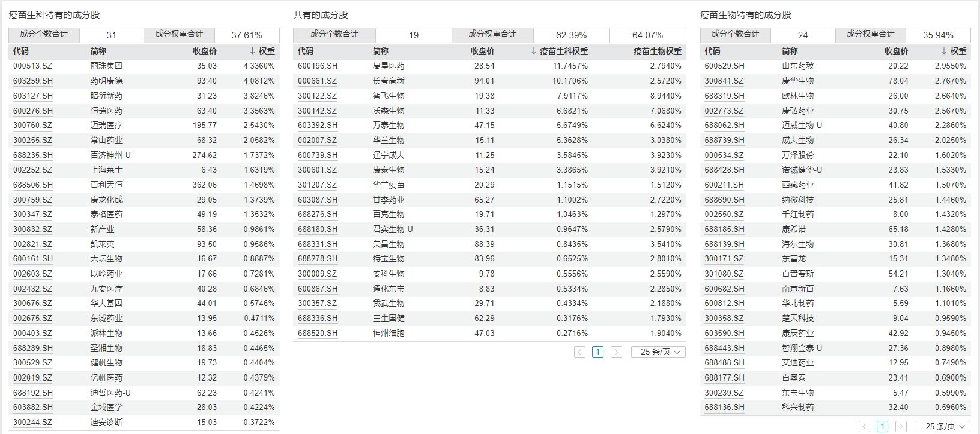Image resolution: width=980 pixels, height=434 pixels.
Task: Click 简称 header in middle table
Action: coord(380,52)
